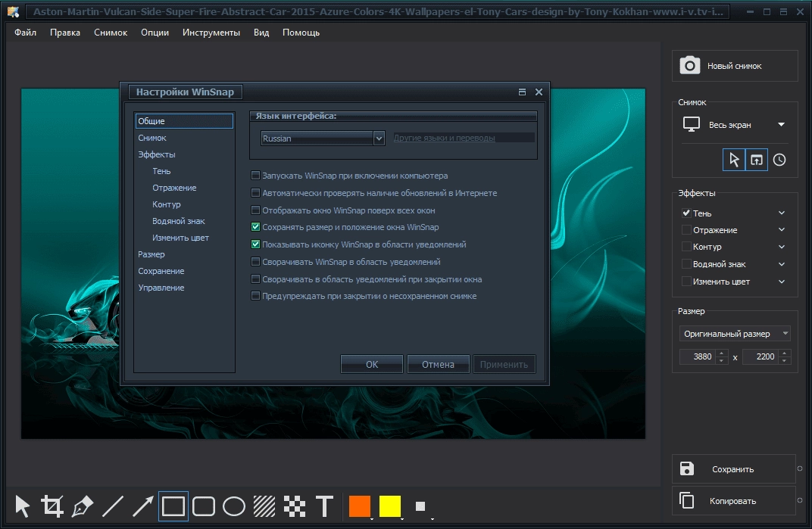Screen dimensions: 812x529
Task: Expand the Изменить цвет options chevron
Action: point(782,282)
